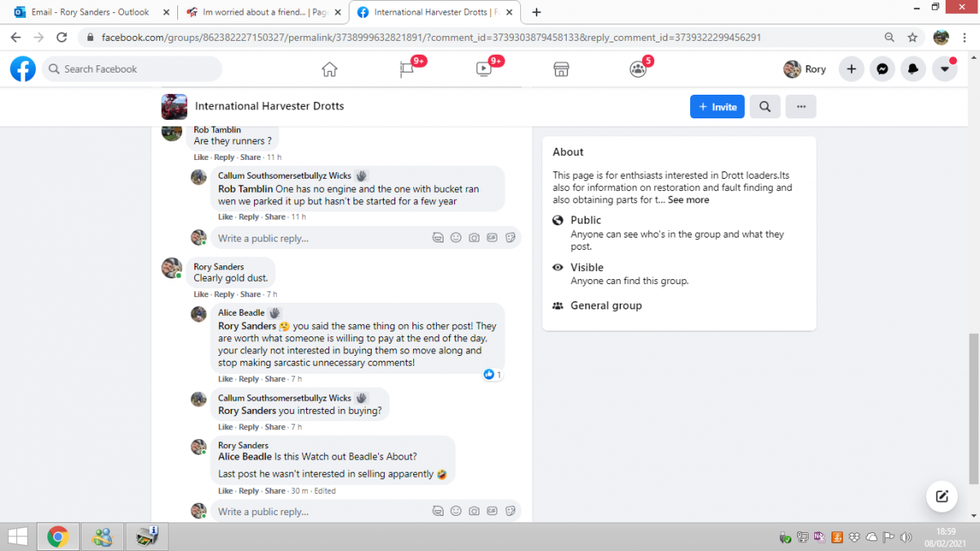Bookmark this page with the star icon

(912, 38)
